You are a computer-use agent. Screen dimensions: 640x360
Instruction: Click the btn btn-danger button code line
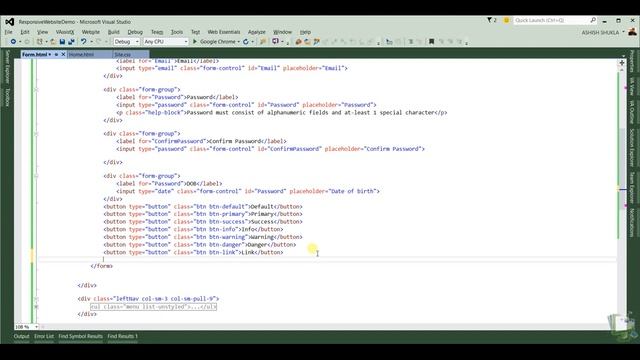point(200,244)
